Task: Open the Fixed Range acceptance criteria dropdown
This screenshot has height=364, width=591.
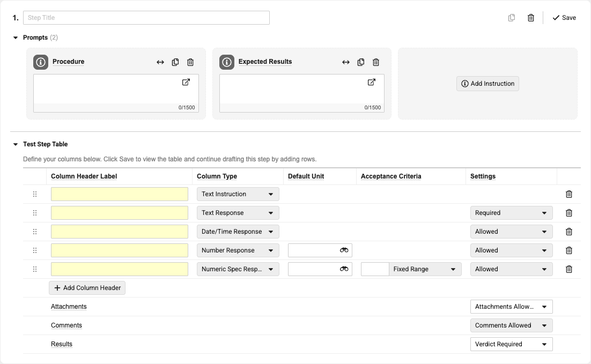Action: click(x=425, y=269)
